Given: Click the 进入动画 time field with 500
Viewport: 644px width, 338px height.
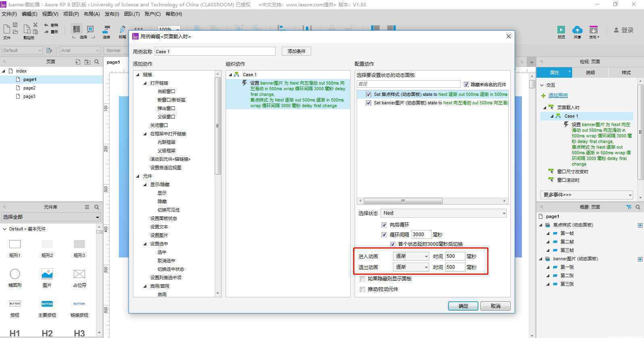Looking at the screenshot, I should [x=455, y=256].
